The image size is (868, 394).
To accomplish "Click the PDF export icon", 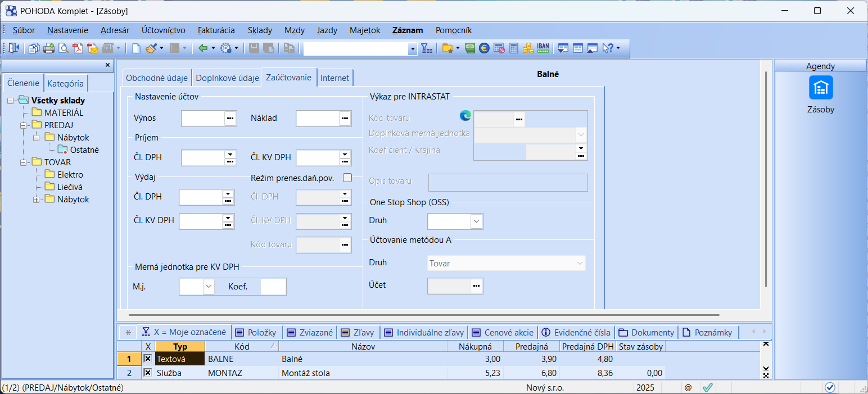I will 78,48.
